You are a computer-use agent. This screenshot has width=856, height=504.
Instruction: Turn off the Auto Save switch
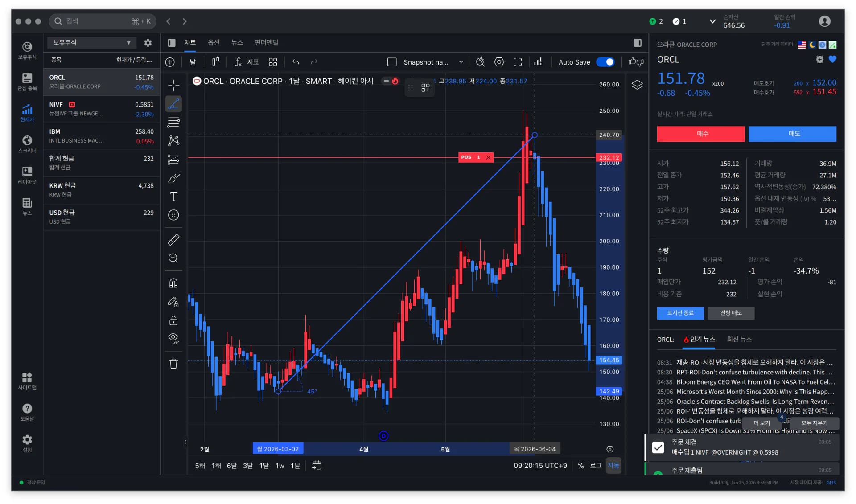click(x=605, y=62)
